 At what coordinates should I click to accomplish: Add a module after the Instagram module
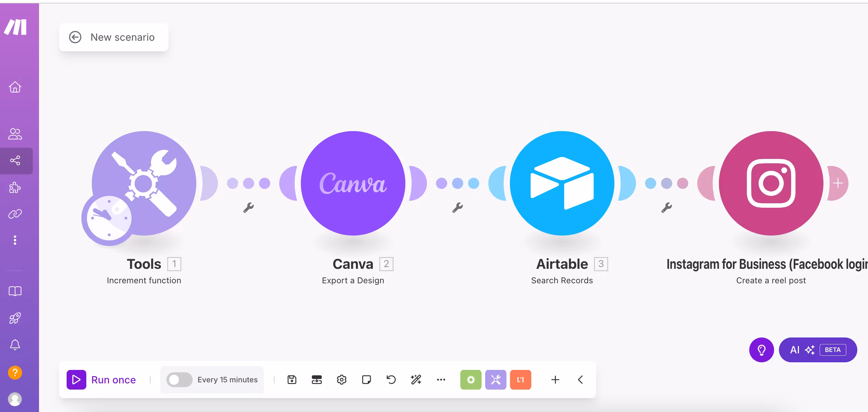[838, 183]
